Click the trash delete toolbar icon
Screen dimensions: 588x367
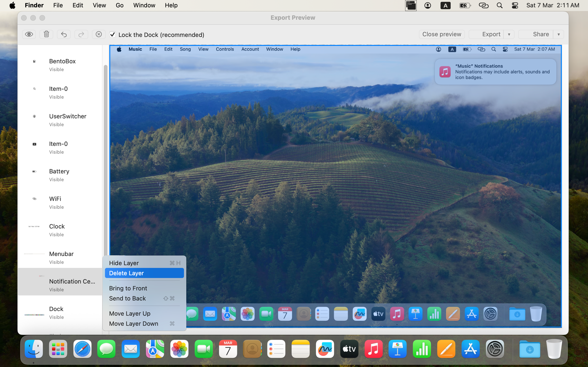coord(46,34)
